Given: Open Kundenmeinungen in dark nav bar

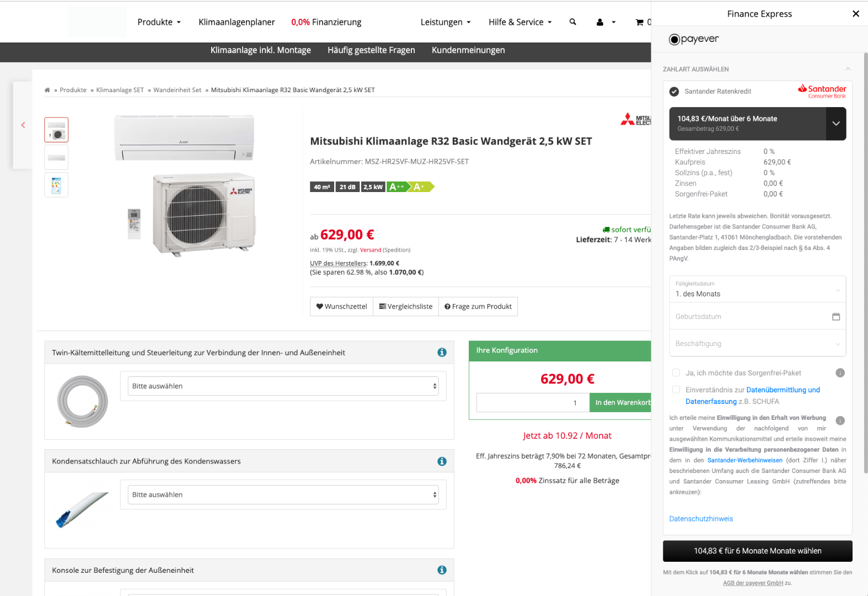Looking at the screenshot, I should 468,50.
